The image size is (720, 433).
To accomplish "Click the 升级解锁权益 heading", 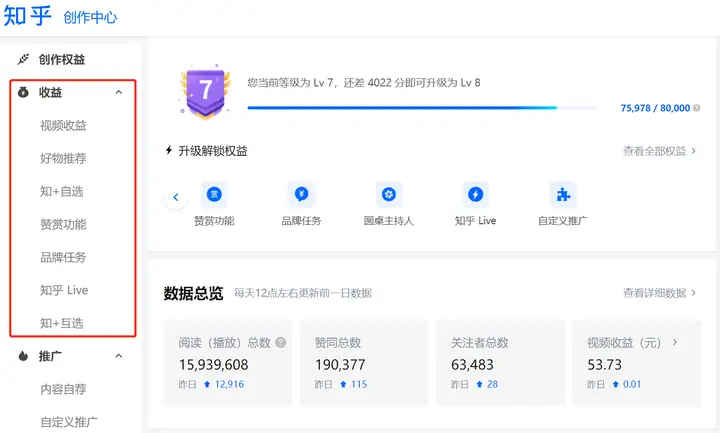I will [213, 151].
